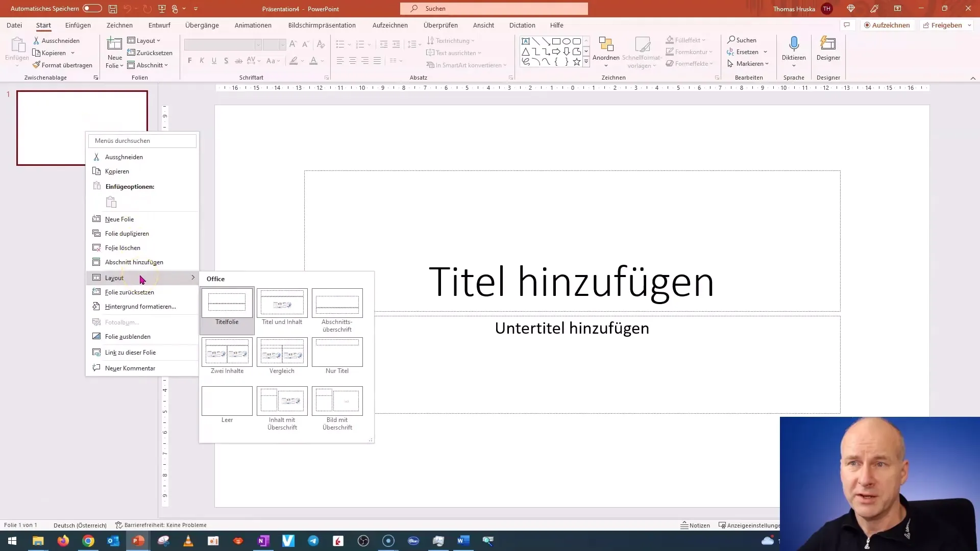The width and height of the screenshot is (980, 551).
Task: Open the Layout submenu expander
Action: tap(193, 278)
